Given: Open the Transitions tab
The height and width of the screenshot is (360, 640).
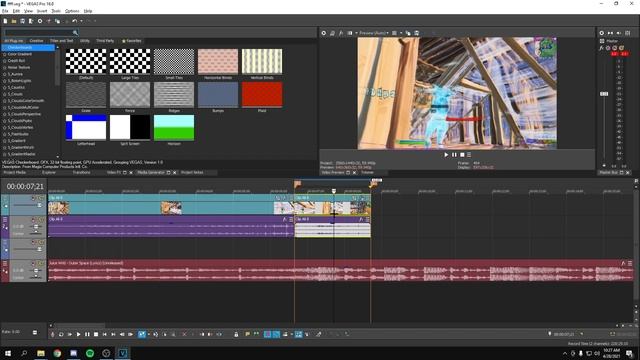Looking at the screenshot, I should point(81,173).
